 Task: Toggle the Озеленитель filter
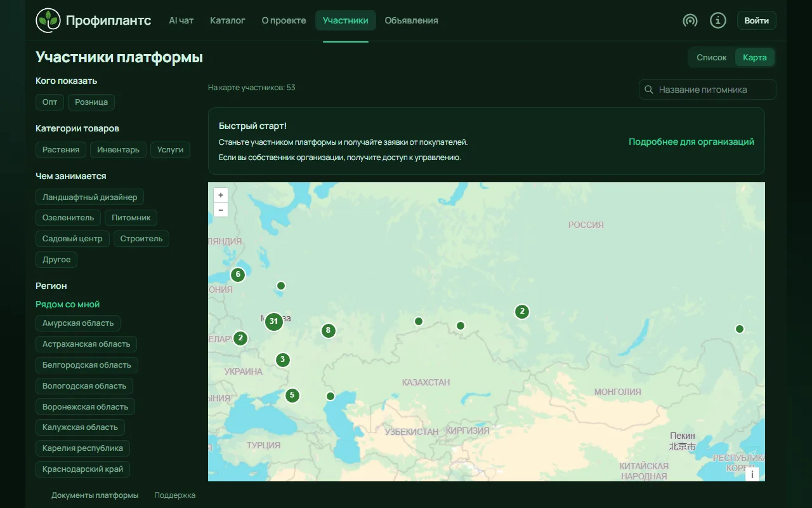pyautogui.click(x=68, y=218)
